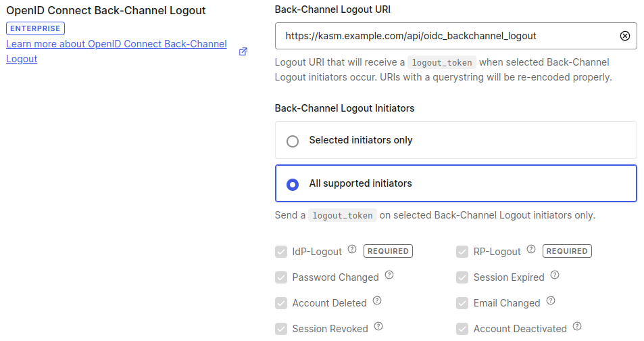Click the Email Changed help icon
644x341 pixels.
pyautogui.click(x=551, y=301)
